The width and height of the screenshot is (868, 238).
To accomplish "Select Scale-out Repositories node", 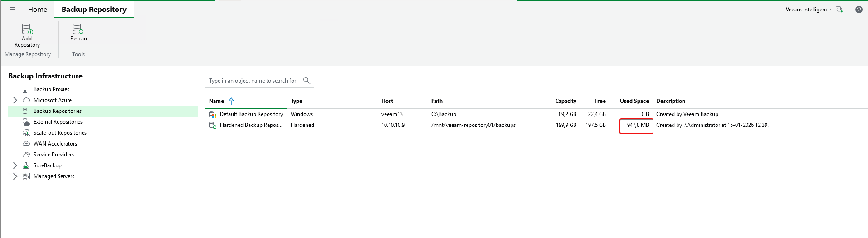I will coord(60,133).
